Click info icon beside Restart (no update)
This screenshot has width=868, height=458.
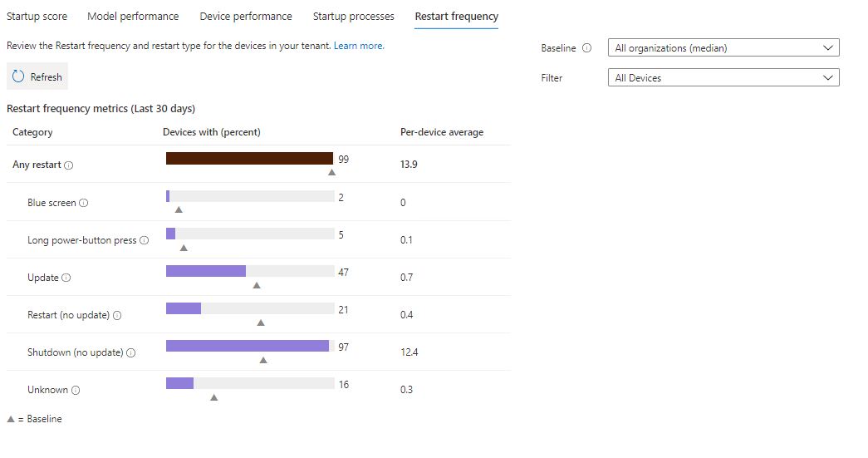(x=117, y=315)
